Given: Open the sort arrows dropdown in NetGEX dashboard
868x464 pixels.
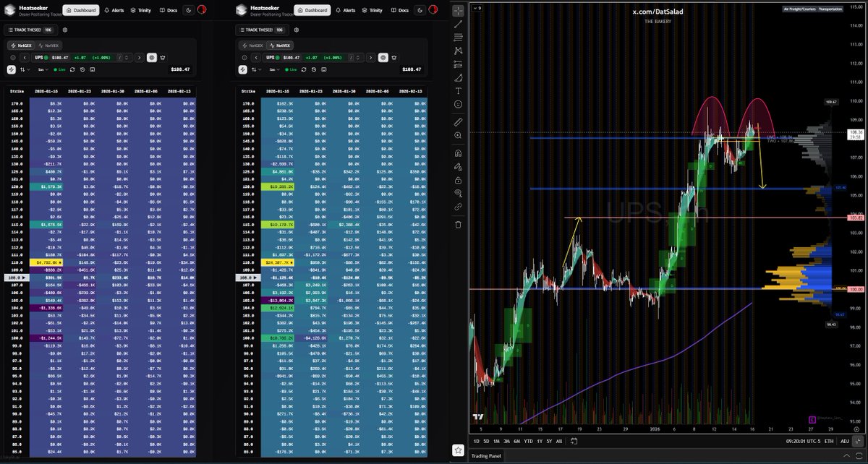Looking at the screenshot, I should 25,69.
